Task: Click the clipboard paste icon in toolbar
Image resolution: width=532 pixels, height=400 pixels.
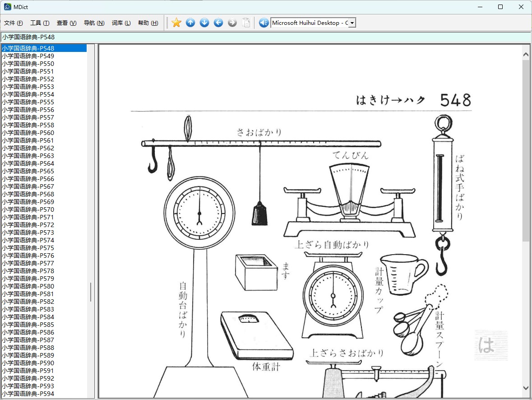Action: tap(246, 23)
